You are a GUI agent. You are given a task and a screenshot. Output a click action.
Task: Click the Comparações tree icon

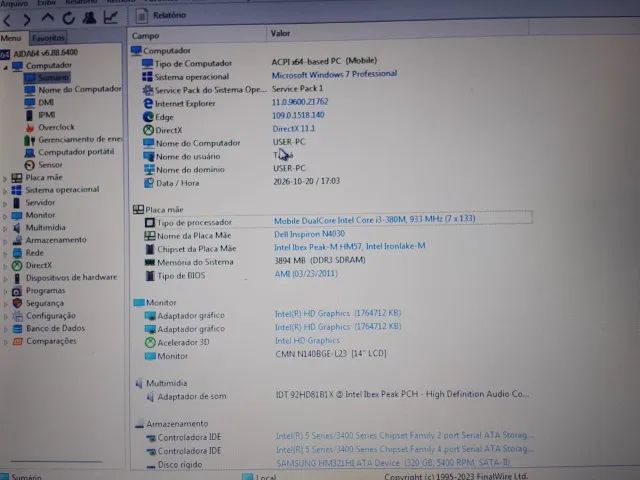pyautogui.click(x=17, y=341)
